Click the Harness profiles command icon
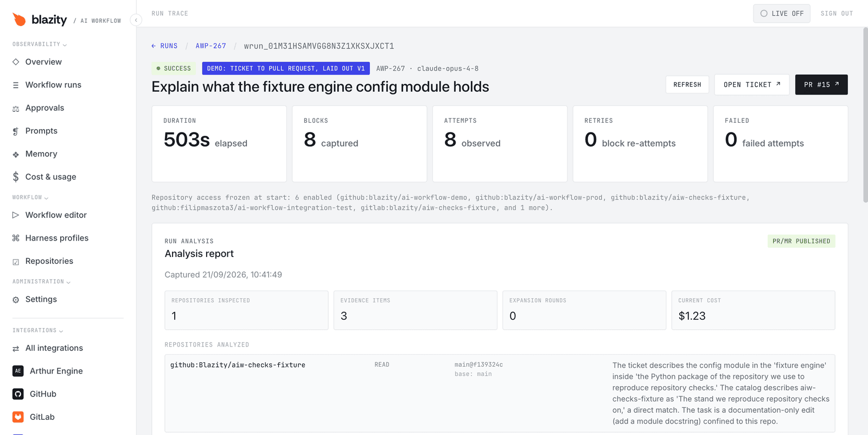868x435 pixels. click(x=16, y=238)
